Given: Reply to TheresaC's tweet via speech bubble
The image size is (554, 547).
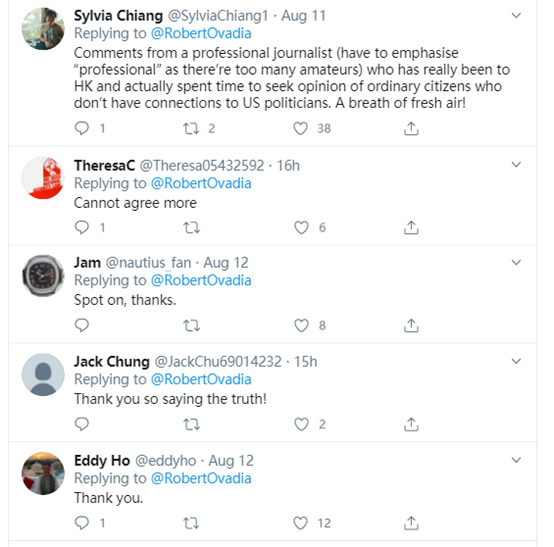Looking at the screenshot, I should (x=82, y=227).
